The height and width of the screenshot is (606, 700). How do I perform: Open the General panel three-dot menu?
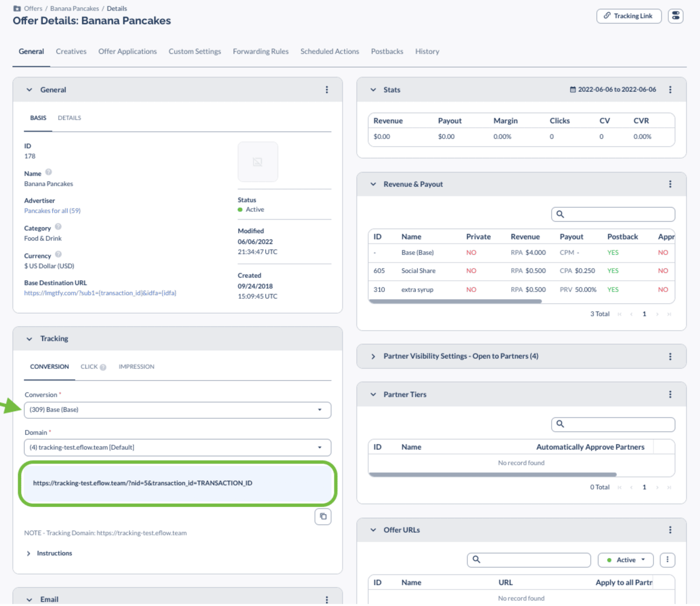coord(327,90)
